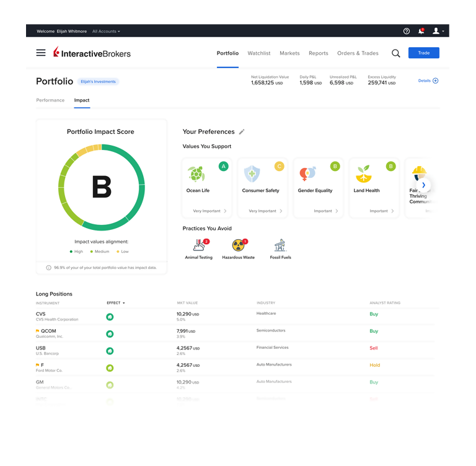Open the help question mark icon

[x=407, y=31]
